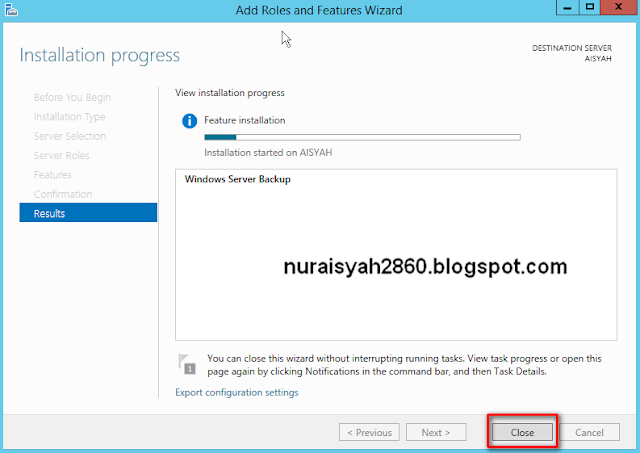Click 'Installation started on AISYAH' status text
640x453 pixels.
pyautogui.click(x=268, y=153)
